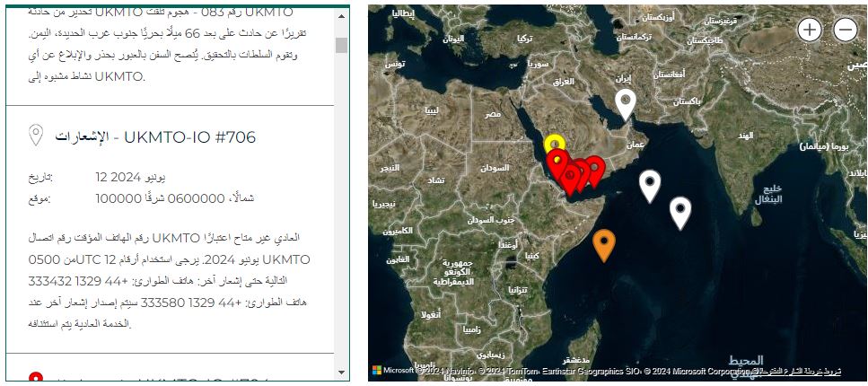
Task: Open the UKMTO-IO #706 notifications heading
Action: [x=155, y=137]
